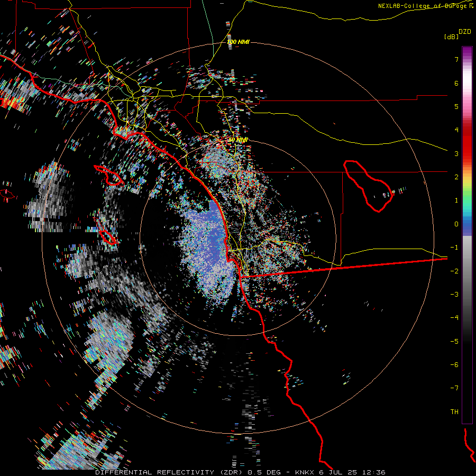Click the KNKX station identifier
This screenshot has width=476, height=476.
click(x=305, y=472)
